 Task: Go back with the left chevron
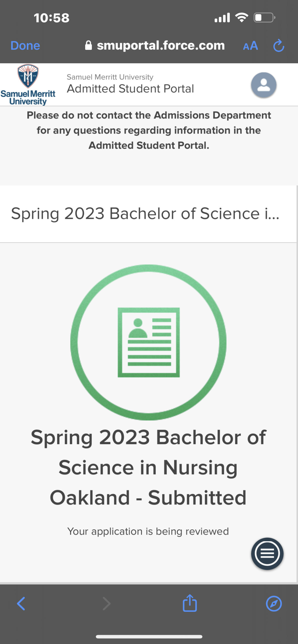pyautogui.click(x=21, y=604)
